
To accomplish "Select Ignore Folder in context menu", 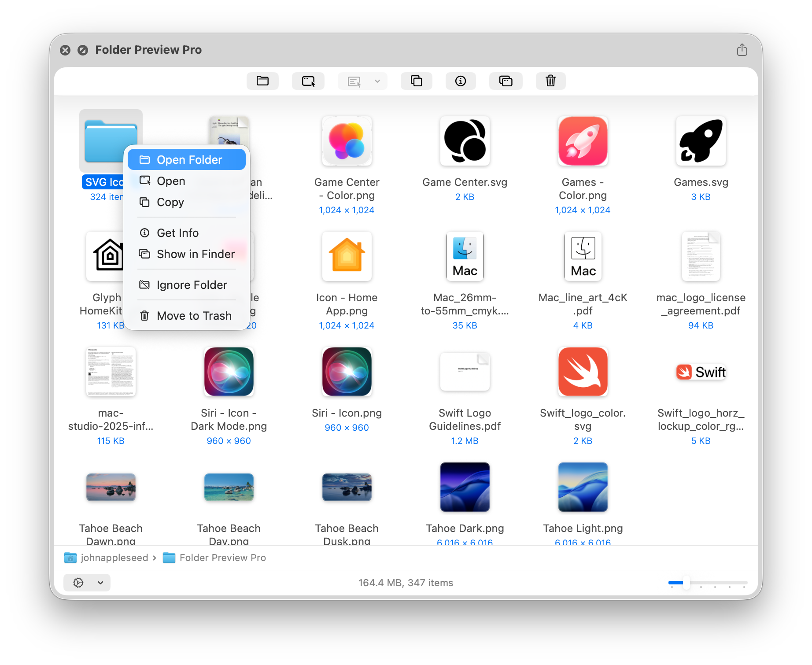I will (x=187, y=285).
